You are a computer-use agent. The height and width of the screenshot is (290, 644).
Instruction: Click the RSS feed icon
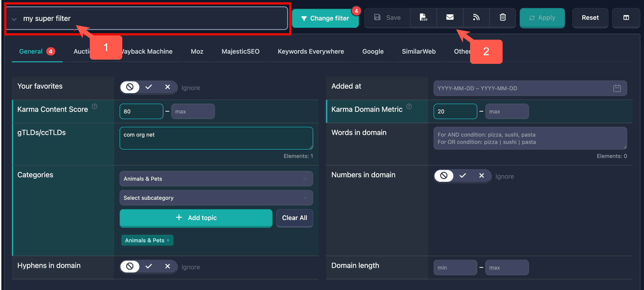[476, 17]
